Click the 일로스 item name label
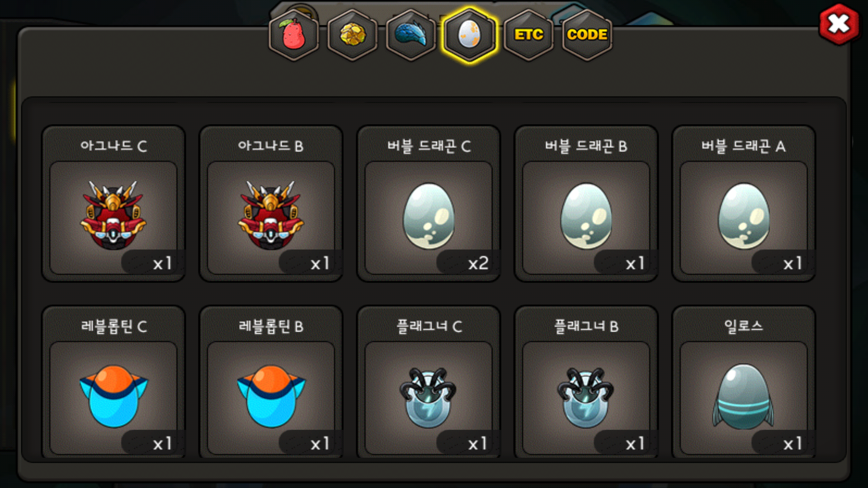This screenshot has height=488, width=868. (744, 326)
